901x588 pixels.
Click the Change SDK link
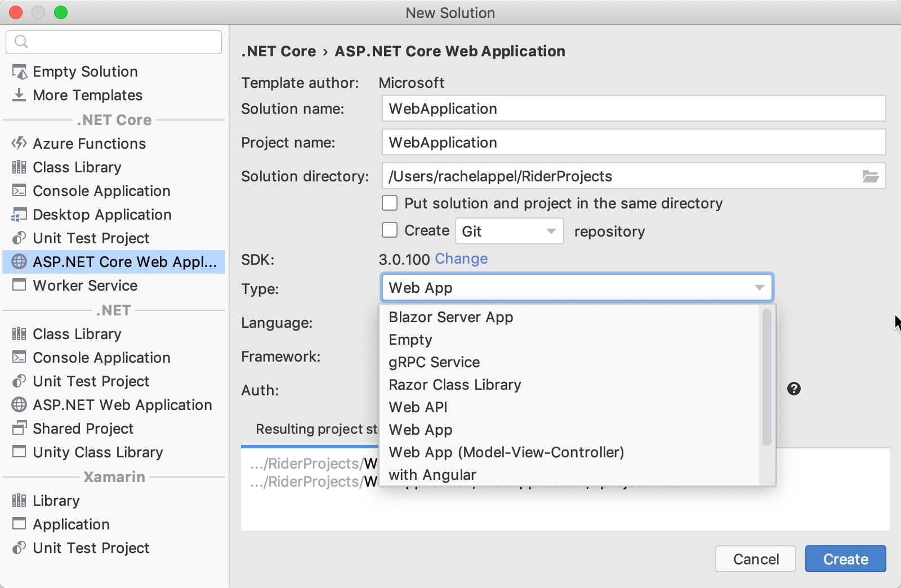461,259
